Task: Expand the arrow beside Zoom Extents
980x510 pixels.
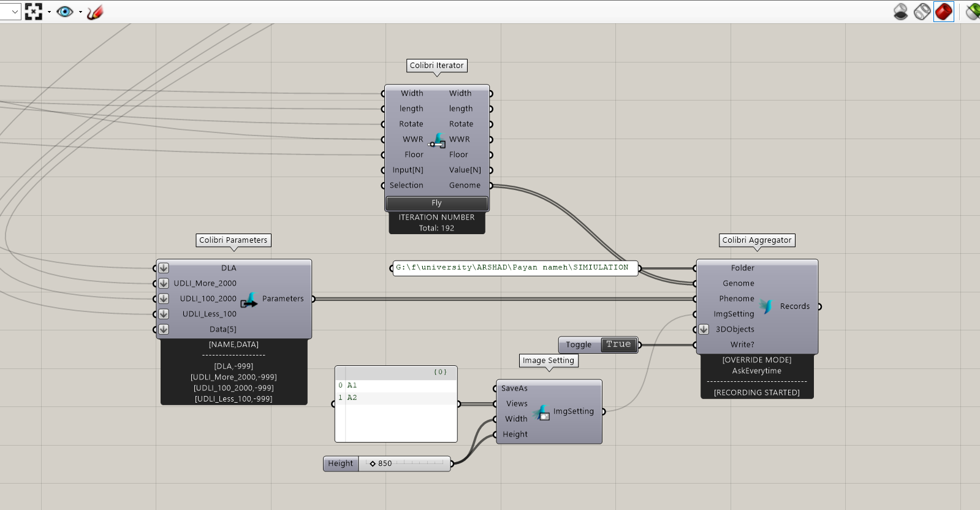Action: (x=49, y=12)
